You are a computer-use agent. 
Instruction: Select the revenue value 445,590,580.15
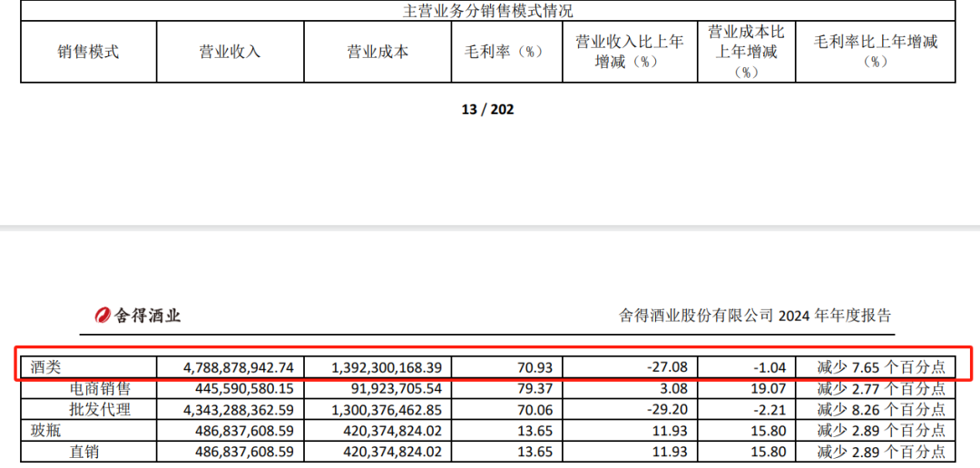click(x=243, y=389)
